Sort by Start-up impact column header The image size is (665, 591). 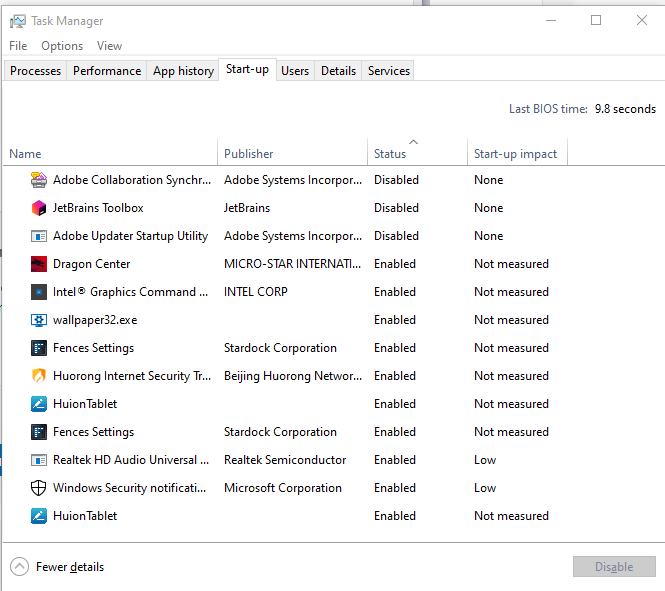515,153
